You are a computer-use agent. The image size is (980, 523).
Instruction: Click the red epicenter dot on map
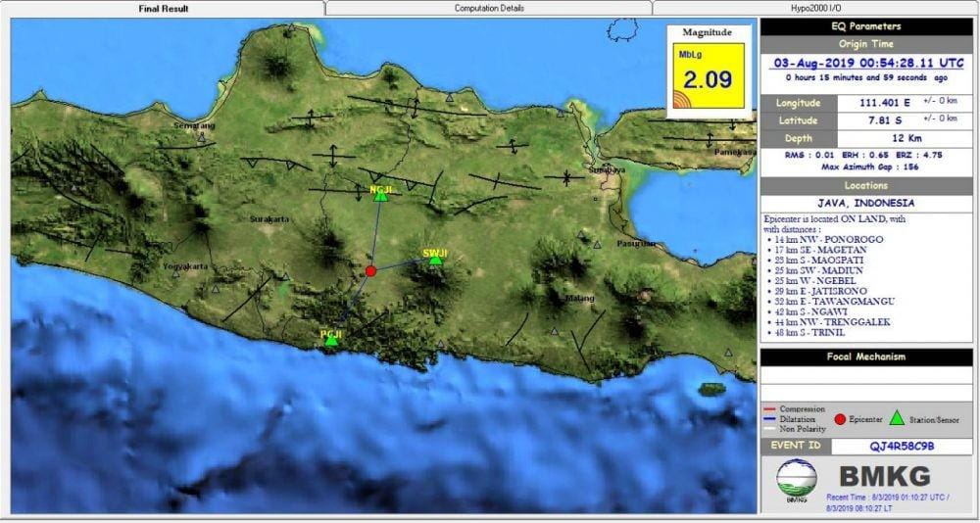(370, 270)
